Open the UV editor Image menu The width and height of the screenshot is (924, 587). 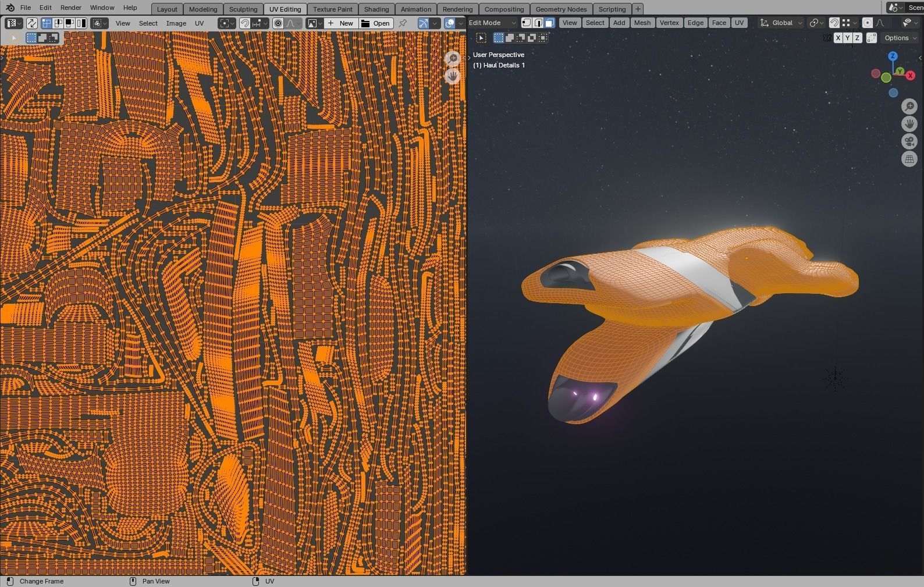coord(176,23)
